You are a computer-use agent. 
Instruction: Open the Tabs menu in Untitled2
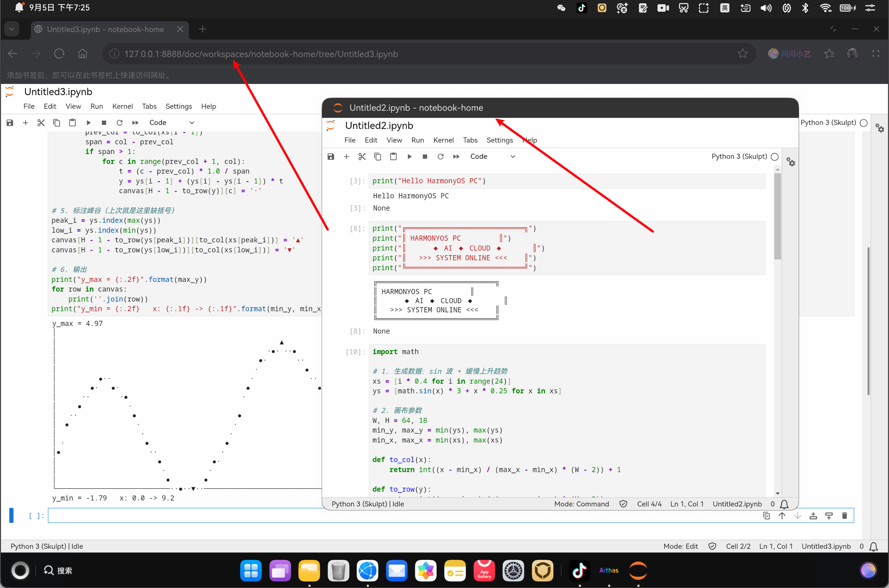(470, 140)
